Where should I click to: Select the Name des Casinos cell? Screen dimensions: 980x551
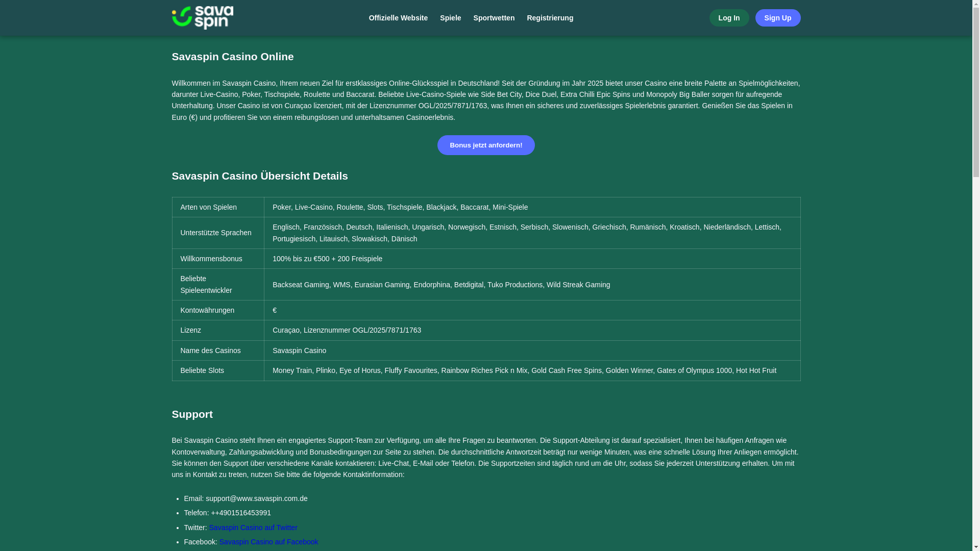click(x=218, y=350)
